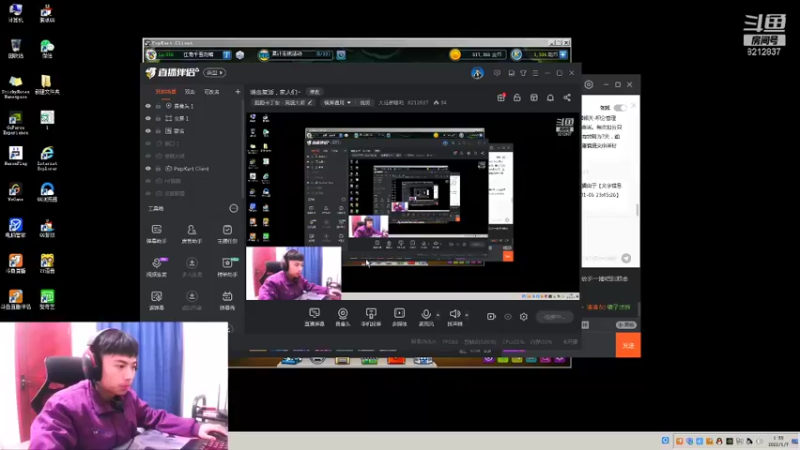Open the gift box icon with red badge

(501, 97)
